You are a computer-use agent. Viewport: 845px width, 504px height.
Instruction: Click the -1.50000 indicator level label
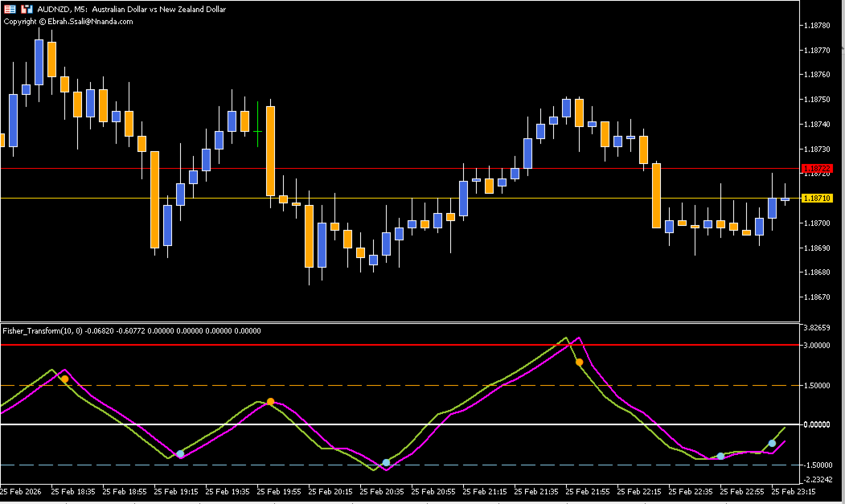(816, 465)
